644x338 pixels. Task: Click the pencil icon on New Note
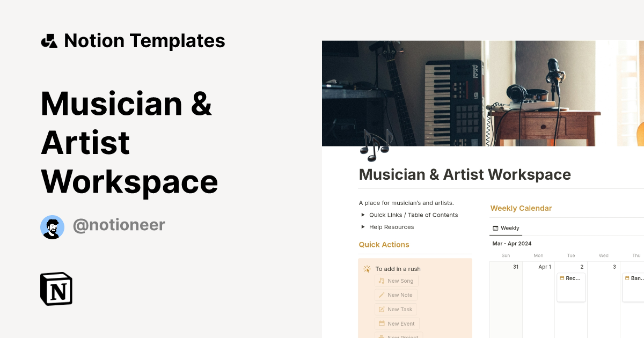(x=382, y=295)
